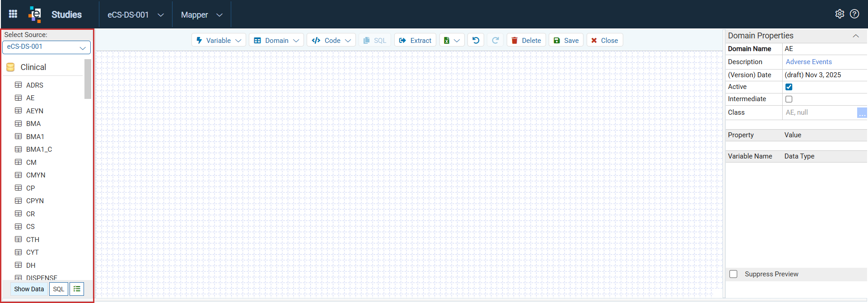Open the Select Source dropdown
The width and height of the screenshot is (868, 303).
click(47, 47)
